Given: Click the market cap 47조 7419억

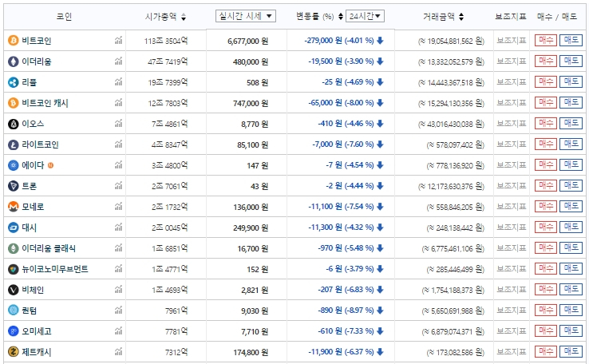Looking at the screenshot, I should point(168,61).
